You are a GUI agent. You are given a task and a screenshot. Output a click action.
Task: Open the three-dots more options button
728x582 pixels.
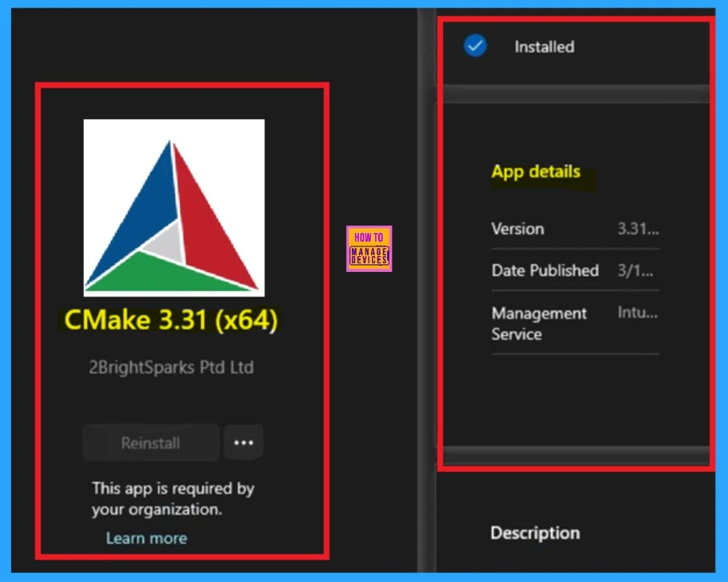tap(243, 443)
